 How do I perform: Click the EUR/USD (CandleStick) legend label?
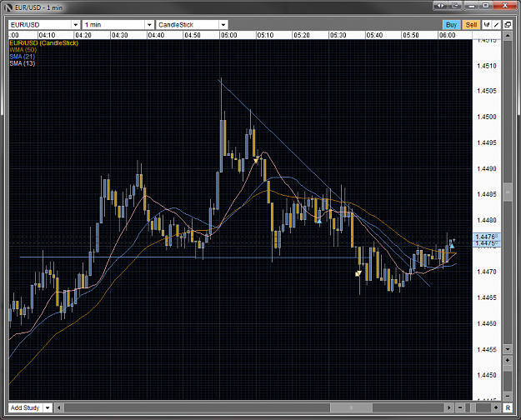click(44, 43)
